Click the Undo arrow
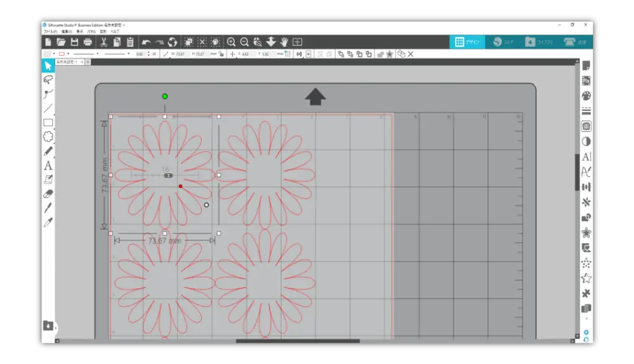The image size is (634, 364). point(146,42)
